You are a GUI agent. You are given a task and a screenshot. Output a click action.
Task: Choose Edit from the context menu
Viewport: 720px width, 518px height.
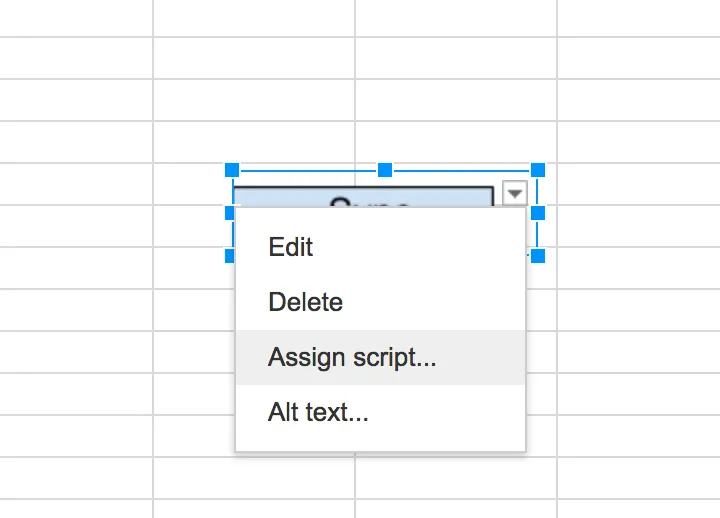(x=291, y=247)
